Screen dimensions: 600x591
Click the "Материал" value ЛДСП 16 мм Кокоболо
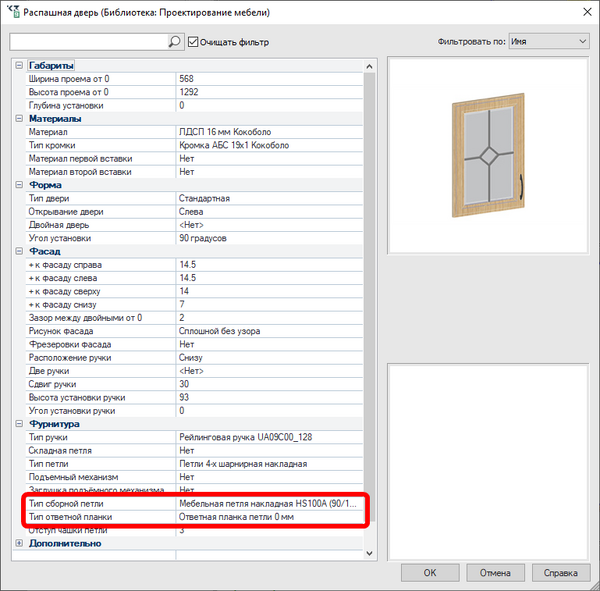(x=225, y=132)
